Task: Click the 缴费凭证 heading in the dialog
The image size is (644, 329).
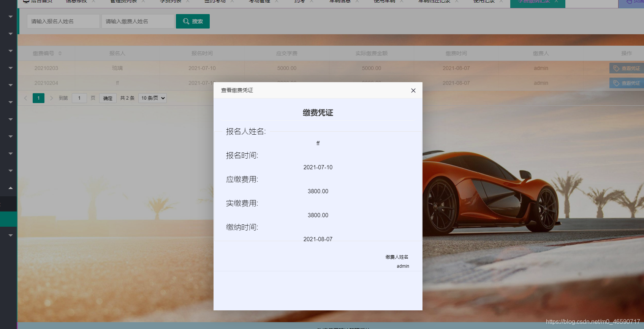Action: (x=318, y=113)
